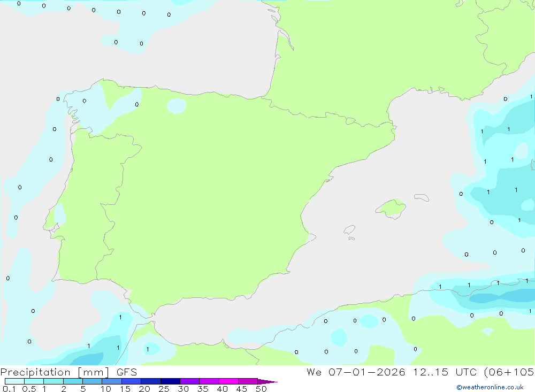The height and width of the screenshot is (392, 535).
Task: Click the 30–35 mm purple legend swatch
Action: click(190, 381)
